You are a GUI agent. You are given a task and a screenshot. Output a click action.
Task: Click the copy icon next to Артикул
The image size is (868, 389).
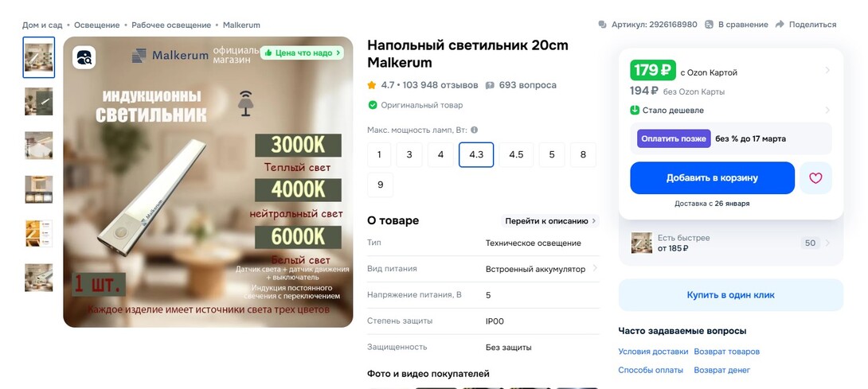tap(602, 25)
